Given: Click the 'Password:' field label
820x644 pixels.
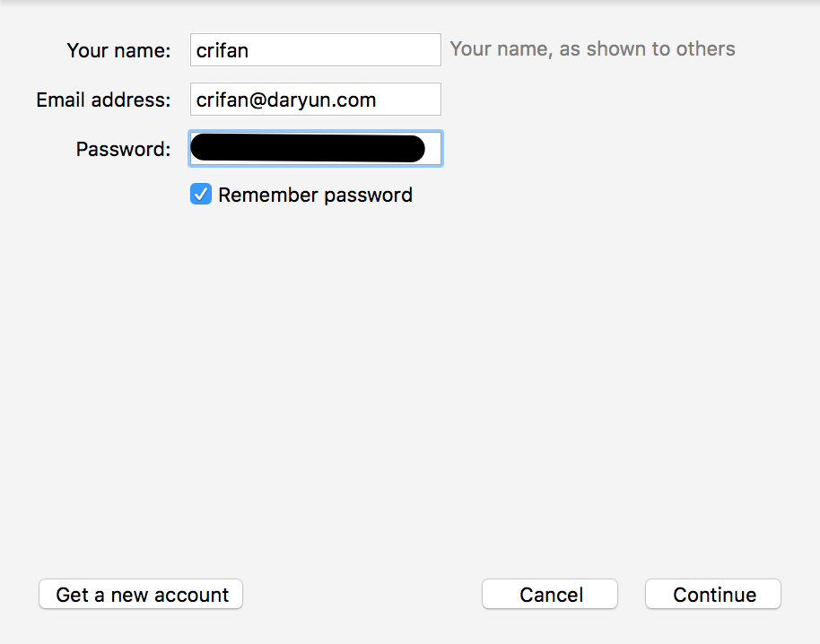Looking at the screenshot, I should tap(123, 150).
